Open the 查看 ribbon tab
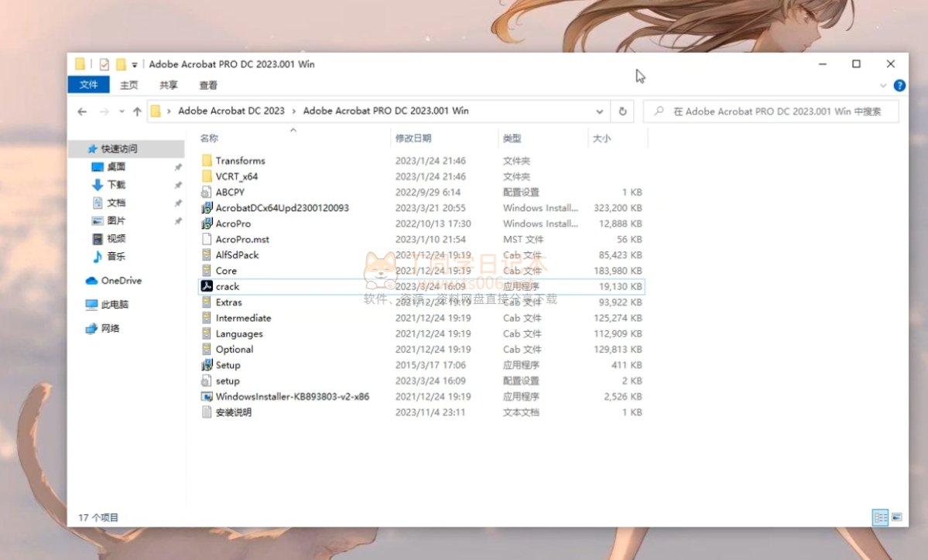Image resolution: width=928 pixels, height=560 pixels. [208, 85]
